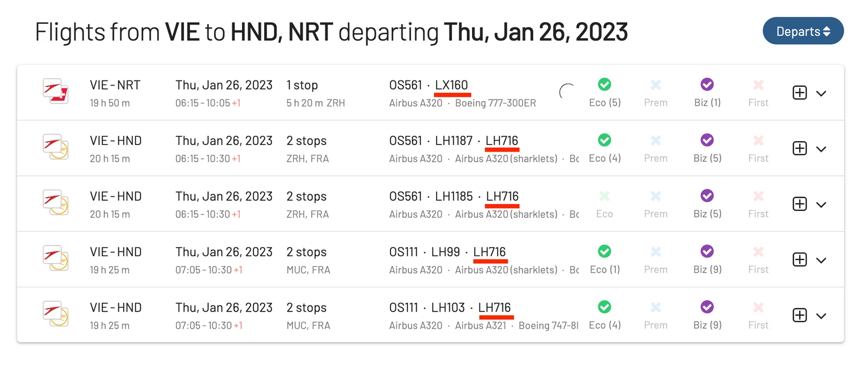The image size is (868, 373).
Task: Open the Departs sort dropdown
Action: pyautogui.click(x=803, y=31)
